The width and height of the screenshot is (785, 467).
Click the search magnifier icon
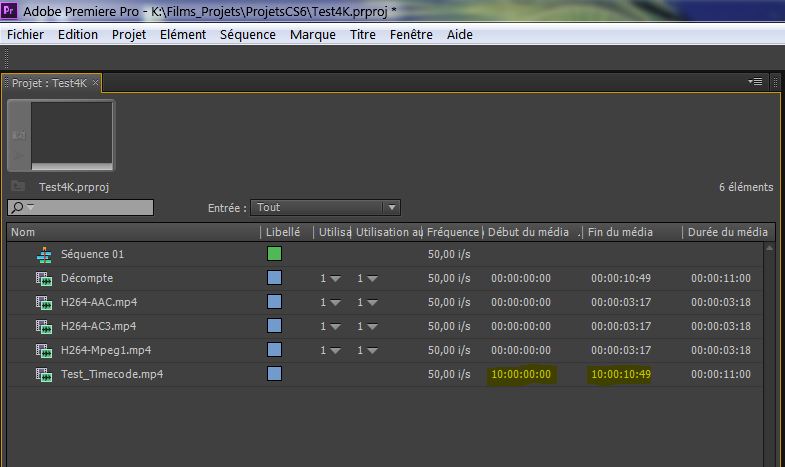tap(17, 207)
